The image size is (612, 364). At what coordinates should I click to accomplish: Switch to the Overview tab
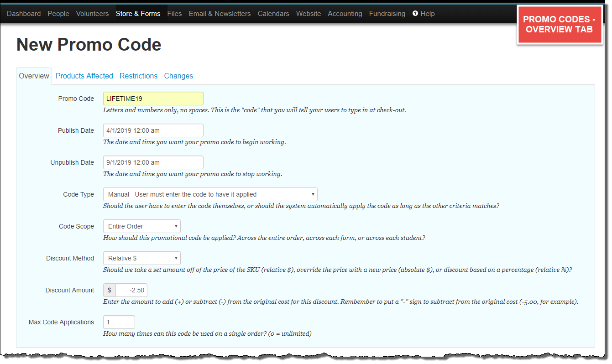tap(34, 76)
